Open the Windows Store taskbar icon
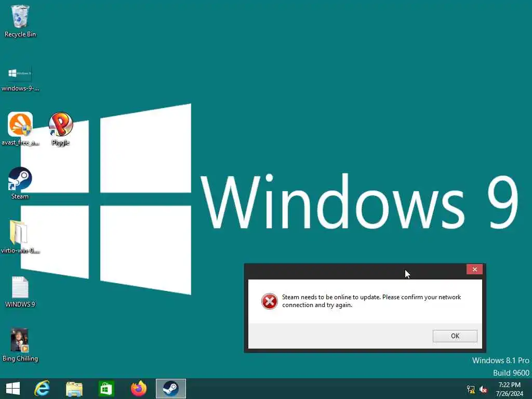This screenshot has width=532, height=399. (x=106, y=389)
